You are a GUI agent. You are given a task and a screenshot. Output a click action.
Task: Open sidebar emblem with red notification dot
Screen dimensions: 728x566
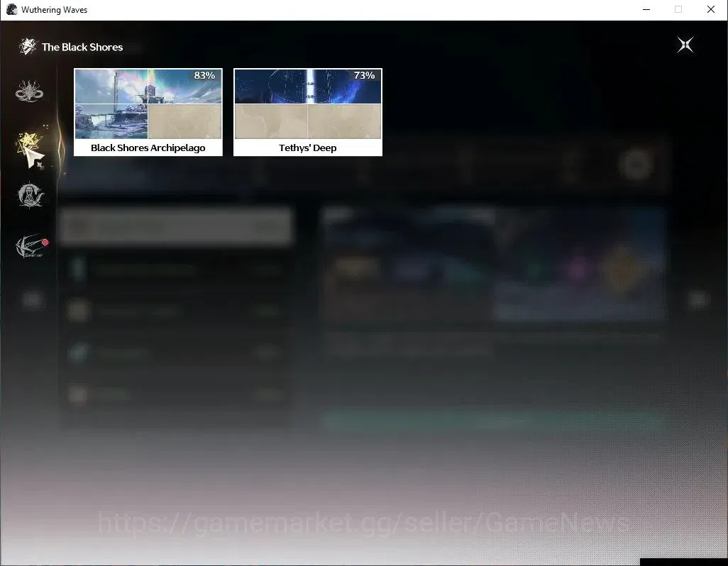[31, 246]
